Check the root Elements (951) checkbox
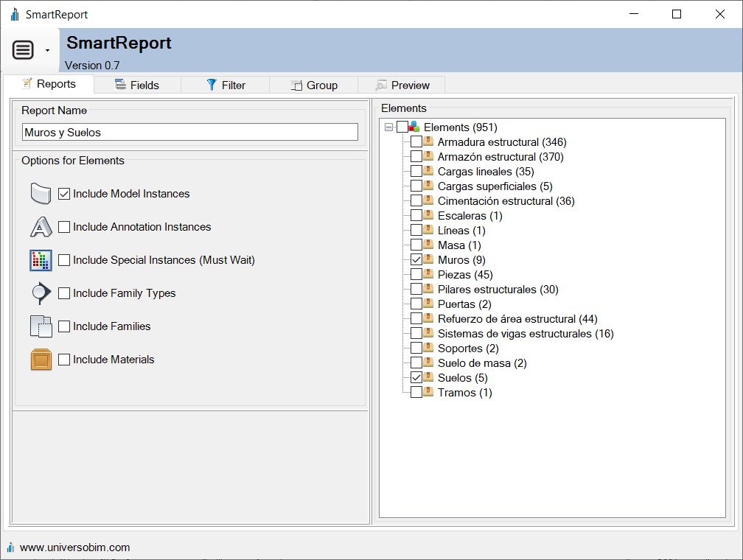Image resolution: width=743 pixels, height=560 pixels. click(402, 127)
